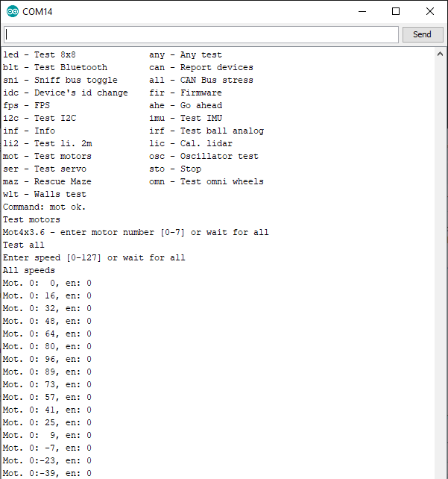The height and width of the screenshot is (479, 448).
Task: Close the COM14 serial monitor window
Action: click(430, 12)
